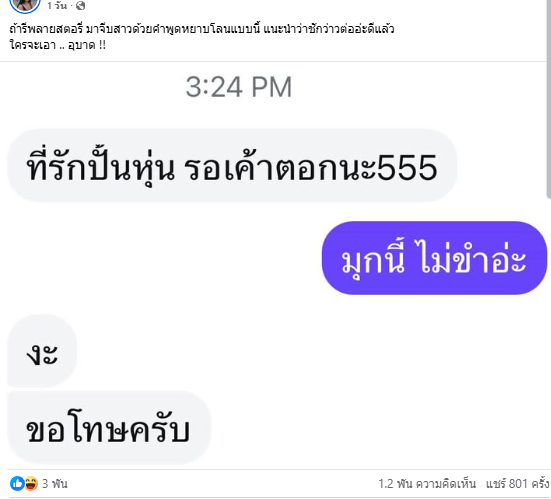The width and height of the screenshot is (551, 499).
Task: Click the word "แชร์" in the post footer
Action: (496, 484)
